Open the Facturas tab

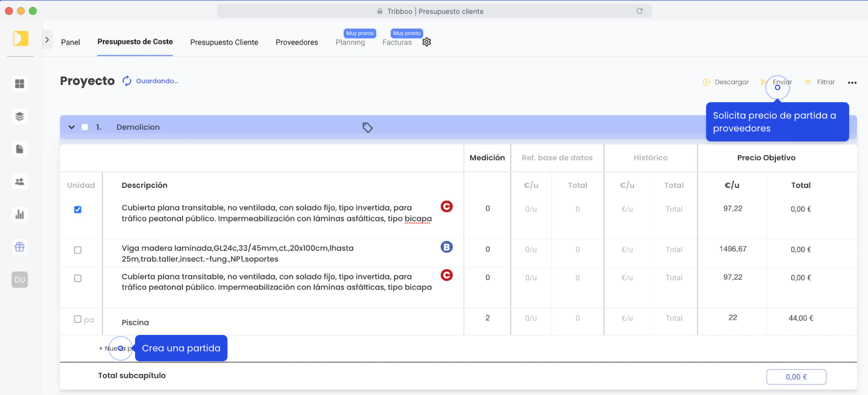pyautogui.click(x=397, y=42)
